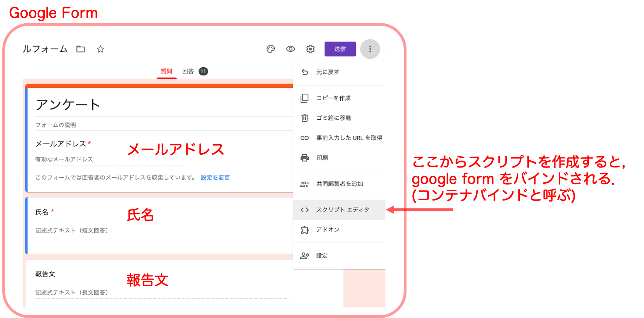The image size is (644, 318).
Task: Open form settings gear icon
Action: (x=310, y=49)
